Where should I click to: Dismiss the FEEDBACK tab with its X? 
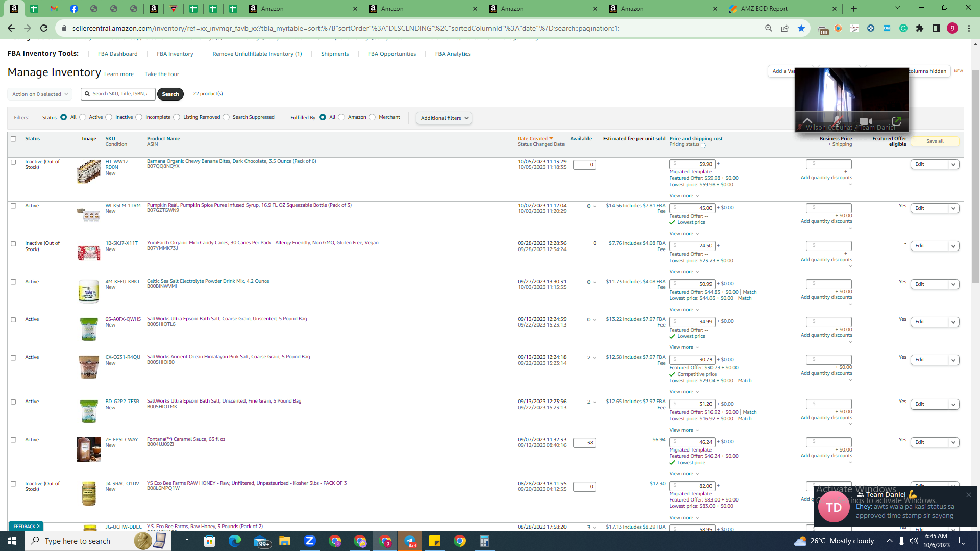click(39, 527)
